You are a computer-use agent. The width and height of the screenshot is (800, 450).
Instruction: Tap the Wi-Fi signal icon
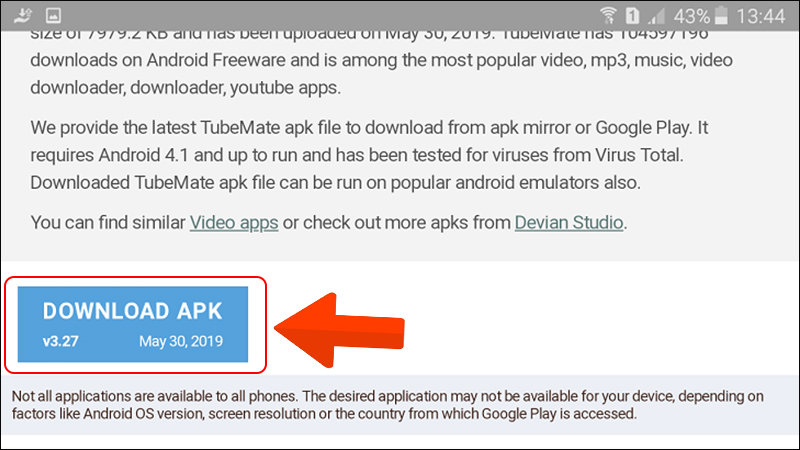point(607,16)
